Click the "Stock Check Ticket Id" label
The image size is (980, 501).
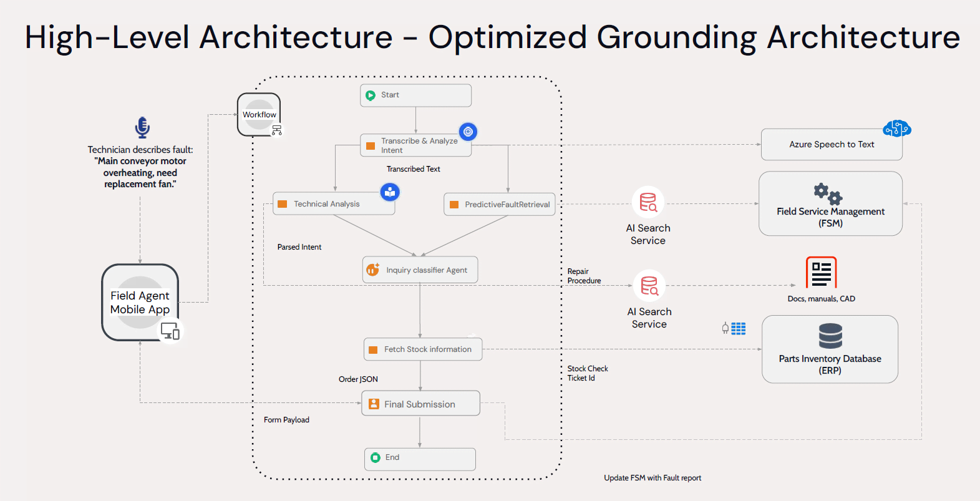click(x=588, y=373)
